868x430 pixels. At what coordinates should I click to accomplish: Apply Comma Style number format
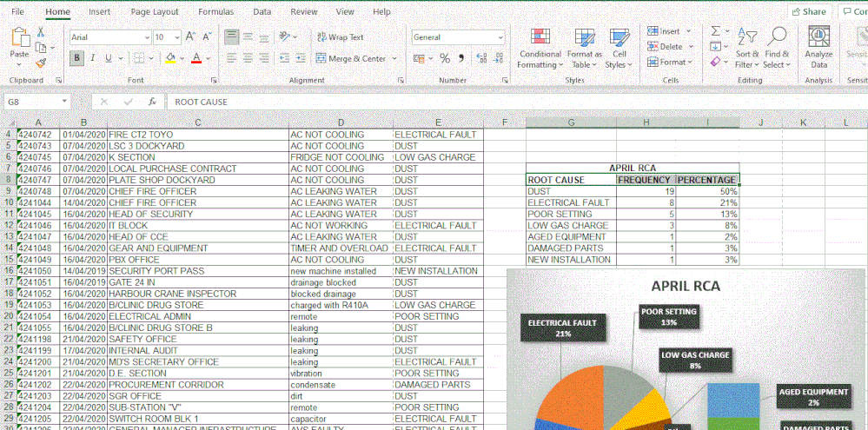click(461, 58)
